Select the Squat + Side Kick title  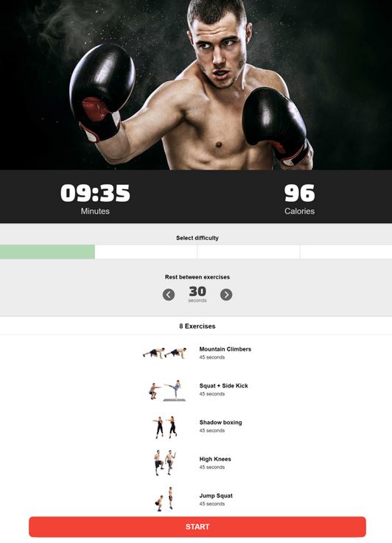point(224,386)
